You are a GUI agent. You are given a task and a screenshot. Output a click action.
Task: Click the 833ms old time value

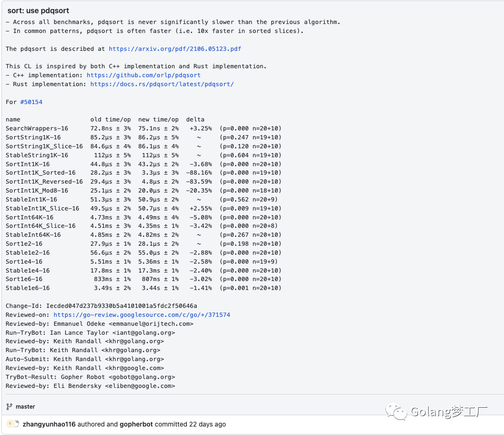click(103, 279)
